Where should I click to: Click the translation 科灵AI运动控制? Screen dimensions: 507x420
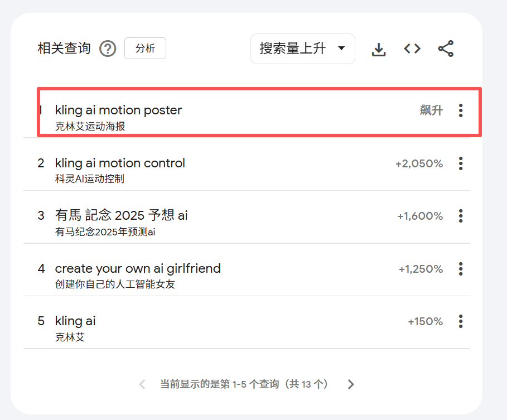coord(90,179)
